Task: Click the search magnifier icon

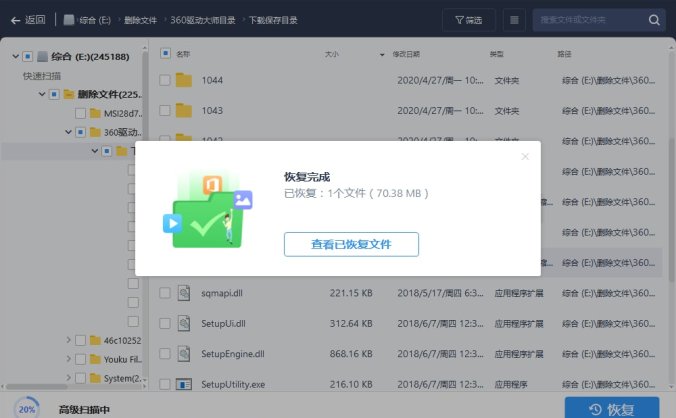Action: [x=654, y=20]
